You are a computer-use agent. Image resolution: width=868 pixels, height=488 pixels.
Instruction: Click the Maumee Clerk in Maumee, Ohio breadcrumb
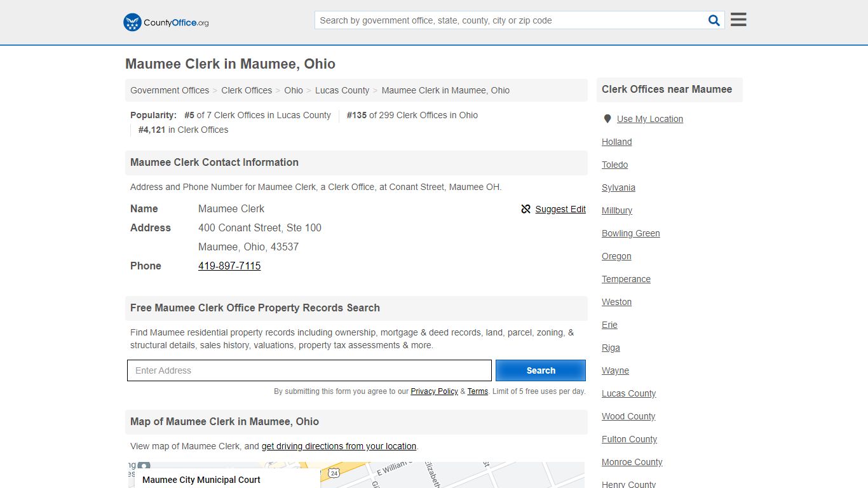445,90
